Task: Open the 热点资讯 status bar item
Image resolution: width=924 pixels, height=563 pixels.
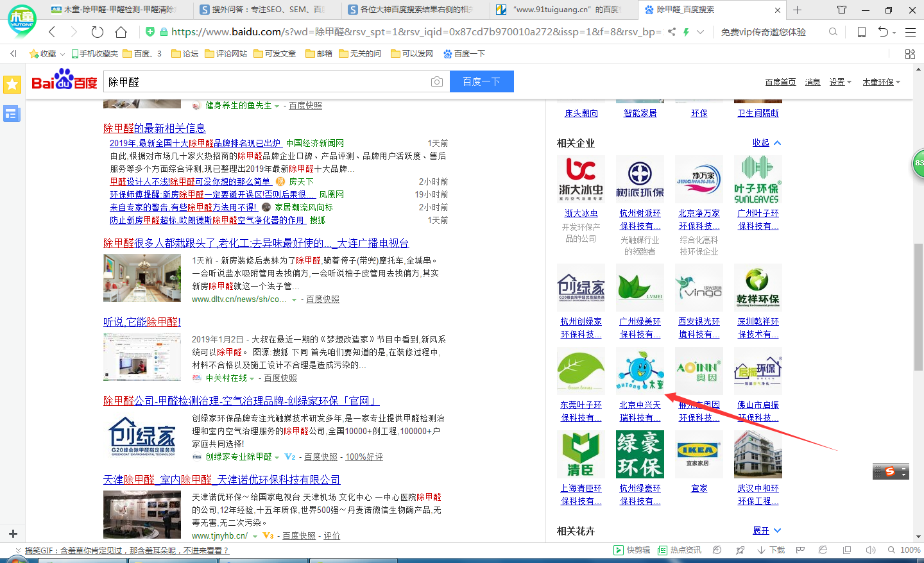Action: coord(680,550)
